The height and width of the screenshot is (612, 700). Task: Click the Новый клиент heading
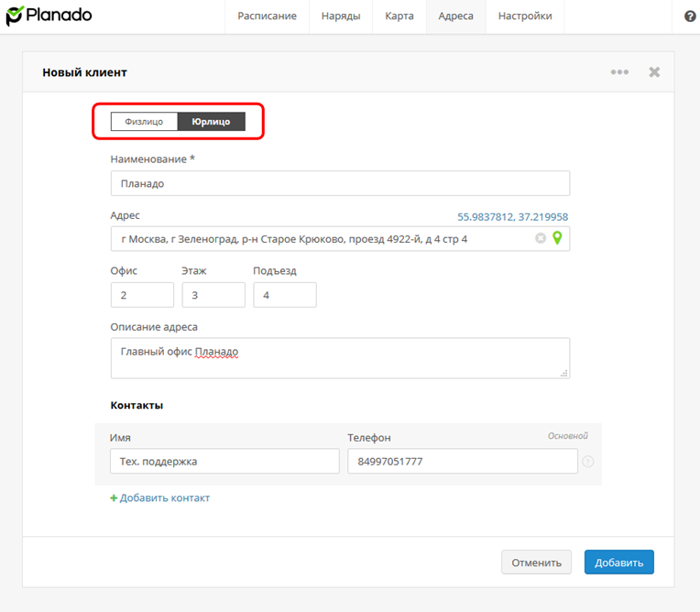[x=85, y=72]
